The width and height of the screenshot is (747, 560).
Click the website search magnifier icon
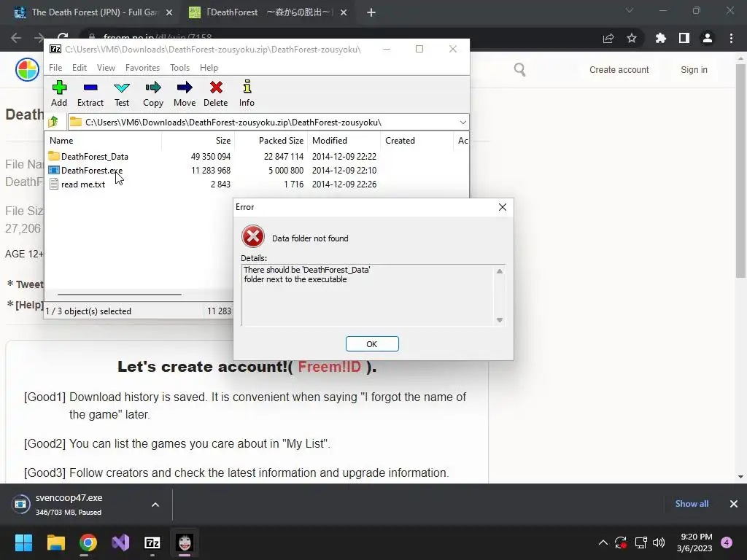tap(519, 70)
